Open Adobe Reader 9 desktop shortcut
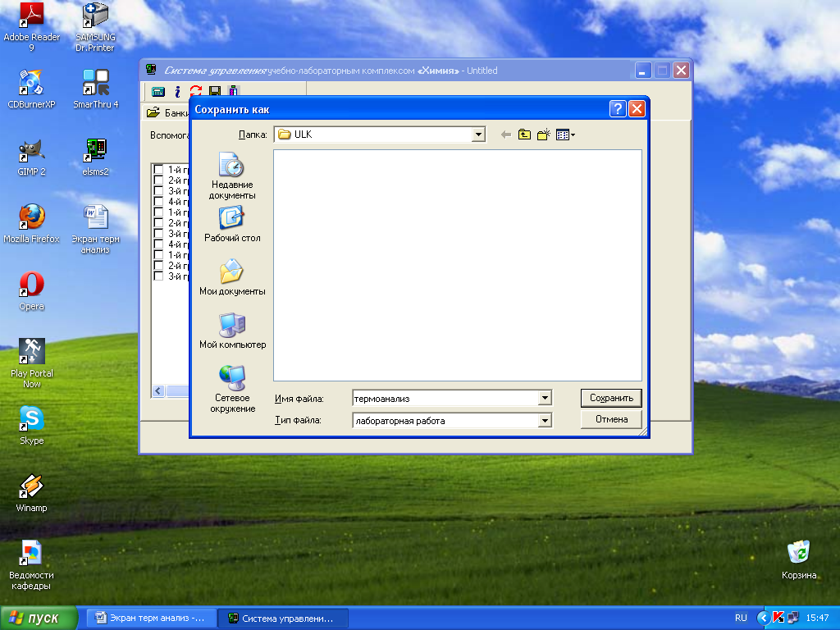 31,27
